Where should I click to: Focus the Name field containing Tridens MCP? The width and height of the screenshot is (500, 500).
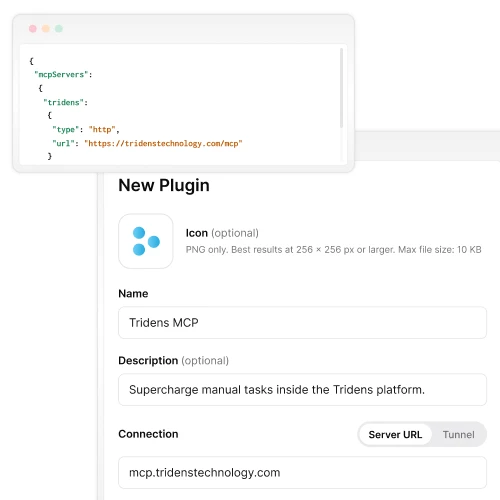coord(302,323)
